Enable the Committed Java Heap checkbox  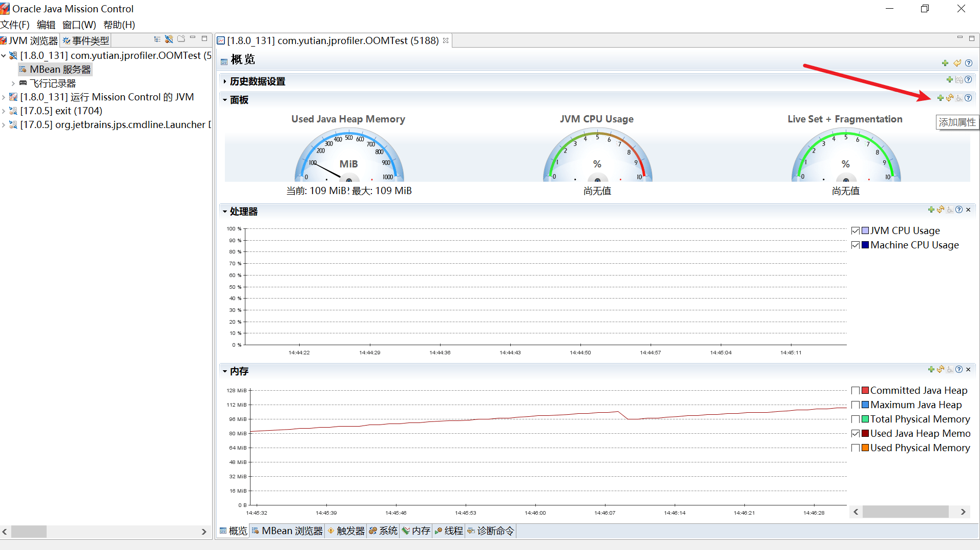tap(855, 391)
